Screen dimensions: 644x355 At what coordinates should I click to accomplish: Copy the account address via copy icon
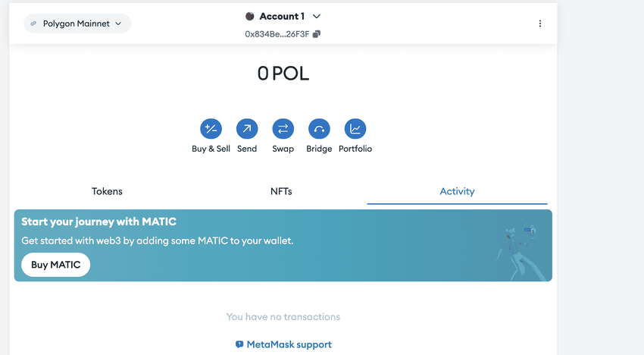[317, 34]
